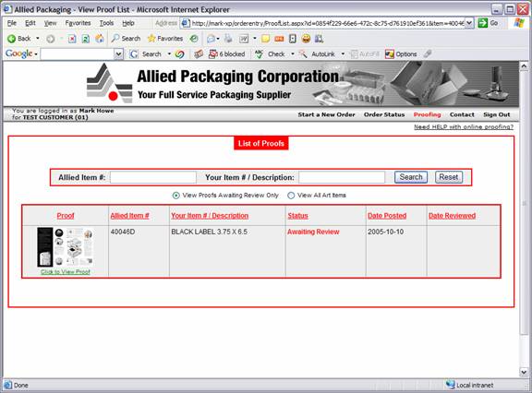
Task: Click the smiley face toolbar icon
Action: 306,39
